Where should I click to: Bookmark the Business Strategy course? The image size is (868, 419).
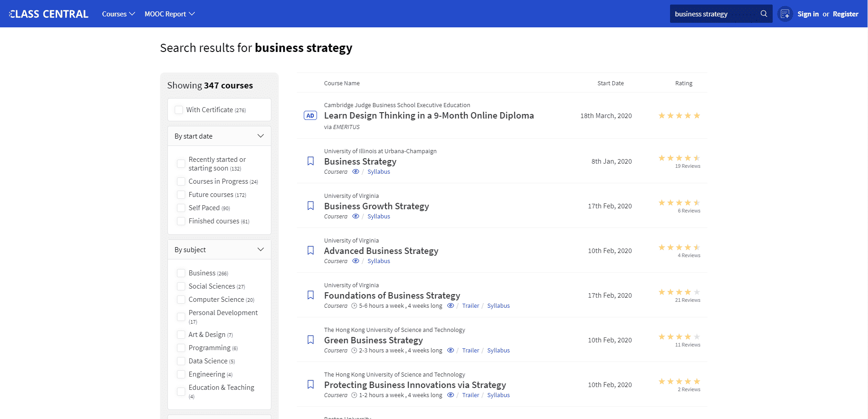pos(311,161)
